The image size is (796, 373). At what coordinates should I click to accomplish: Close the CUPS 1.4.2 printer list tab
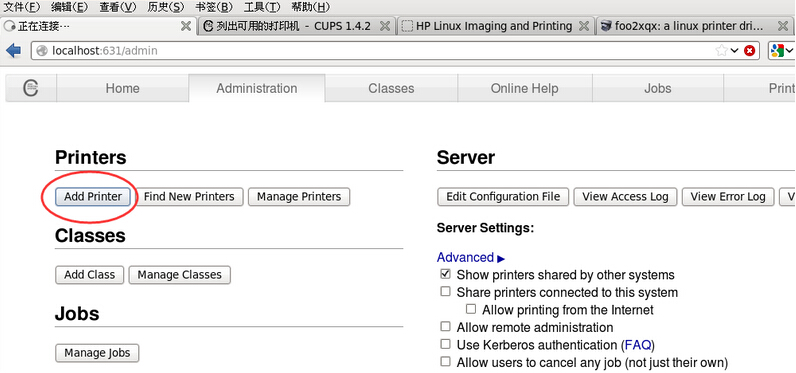tap(385, 26)
